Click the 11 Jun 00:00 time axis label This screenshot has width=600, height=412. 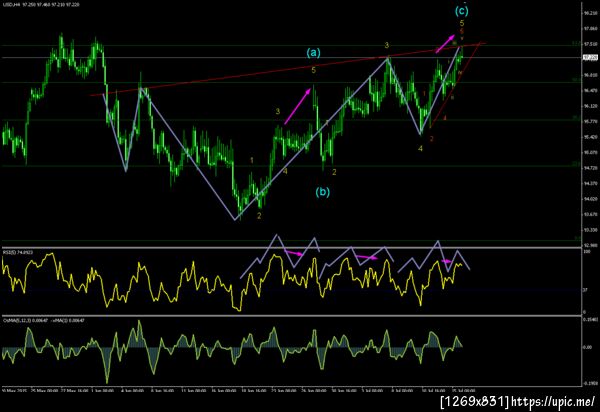194,391
